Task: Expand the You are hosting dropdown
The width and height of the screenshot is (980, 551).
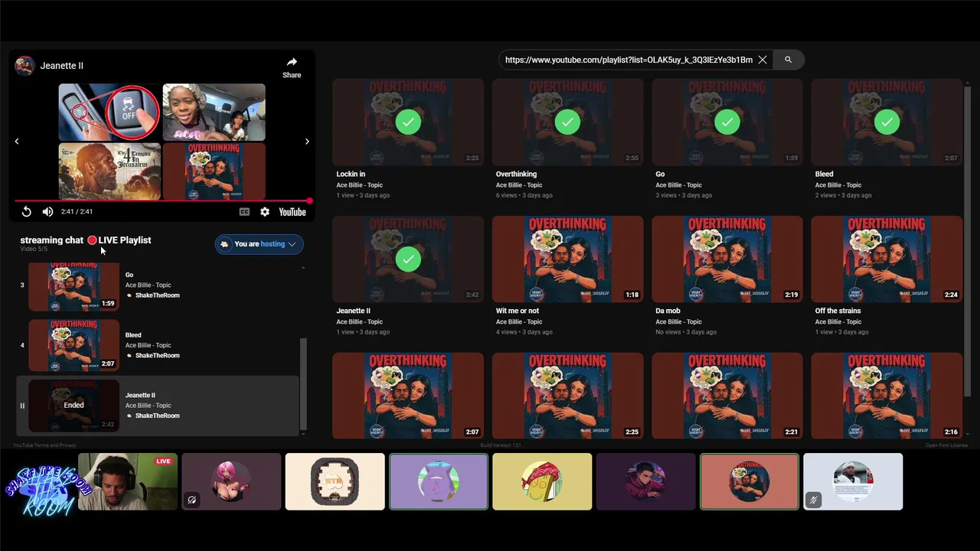Action: click(259, 244)
